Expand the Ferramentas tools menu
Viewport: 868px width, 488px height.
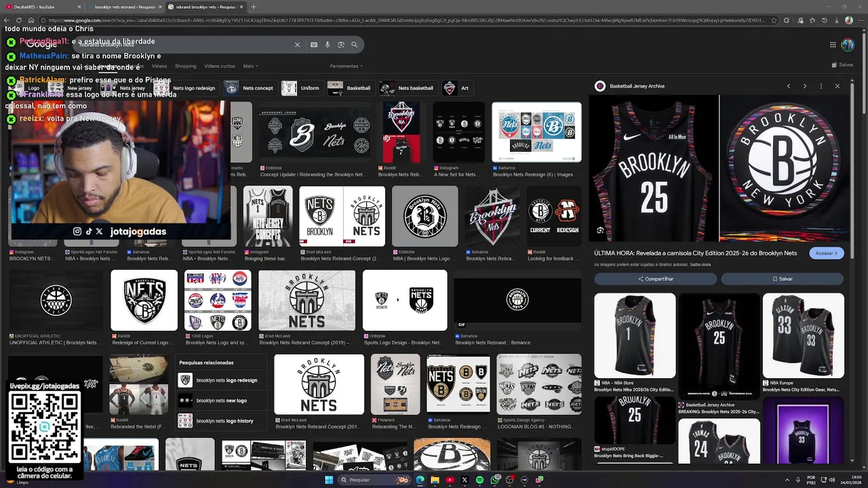click(x=346, y=66)
